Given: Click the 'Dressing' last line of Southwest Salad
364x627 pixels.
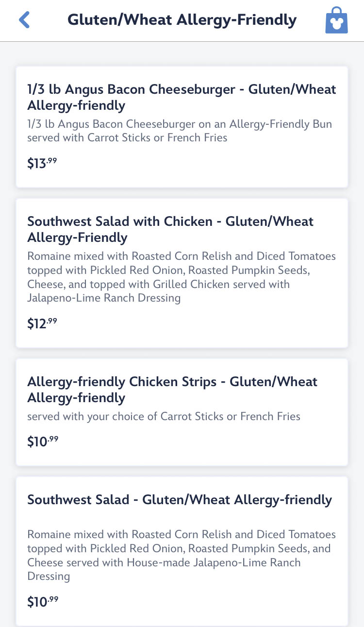Looking at the screenshot, I should [49, 576].
